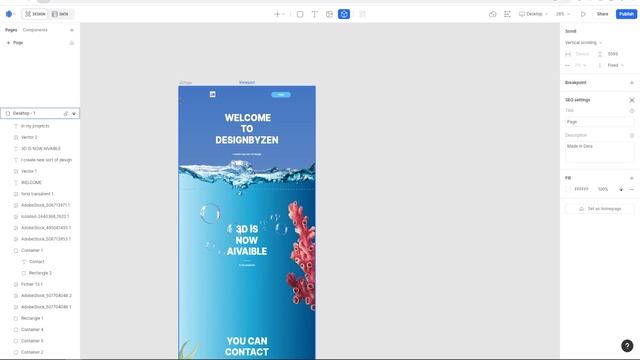Click the 3D IS NOW AIVAIBLE canvas text
This screenshot has height=360, width=640.
247,240
